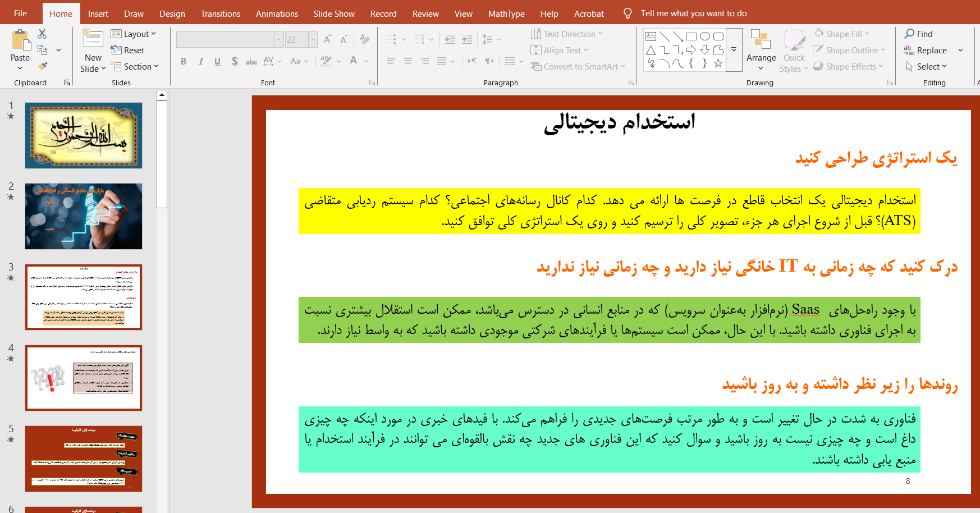Click the Reset slide button
This screenshot has width=980, height=513.
(x=128, y=51)
